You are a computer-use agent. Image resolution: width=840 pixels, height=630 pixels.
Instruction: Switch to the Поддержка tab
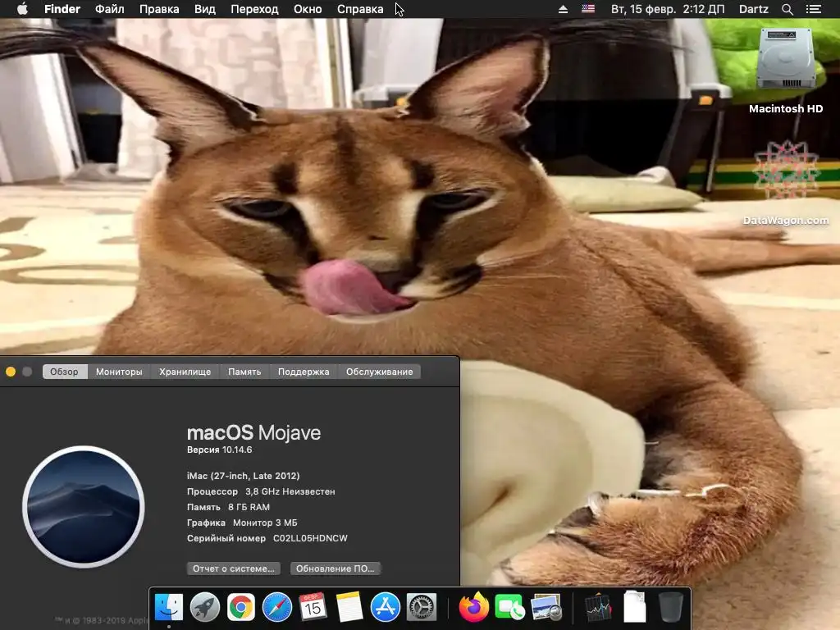point(304,372)
